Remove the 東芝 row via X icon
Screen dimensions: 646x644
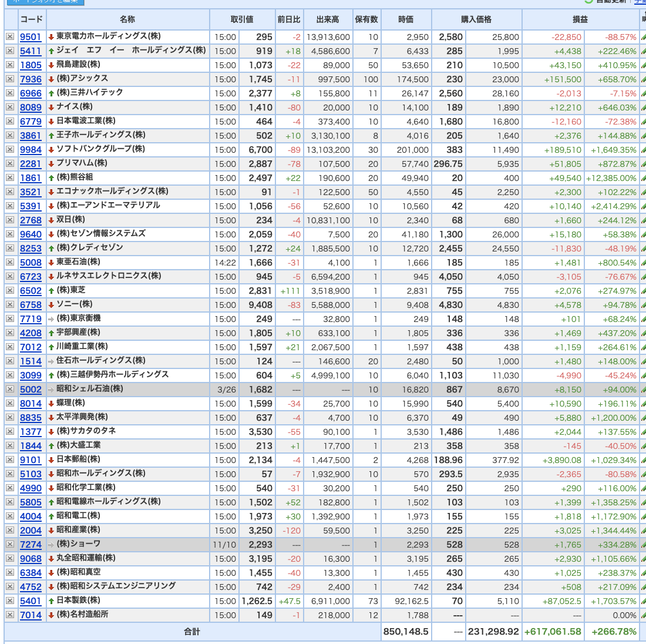[x=10, y=291]
